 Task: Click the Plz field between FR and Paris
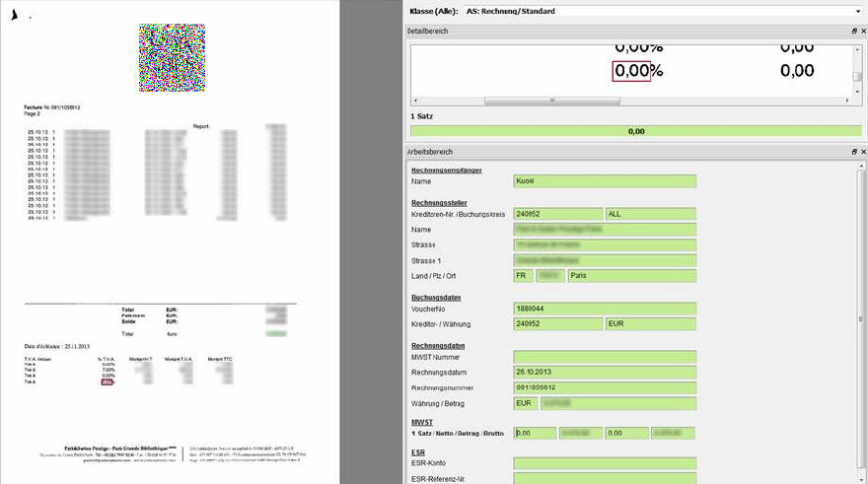click(550, 275)
